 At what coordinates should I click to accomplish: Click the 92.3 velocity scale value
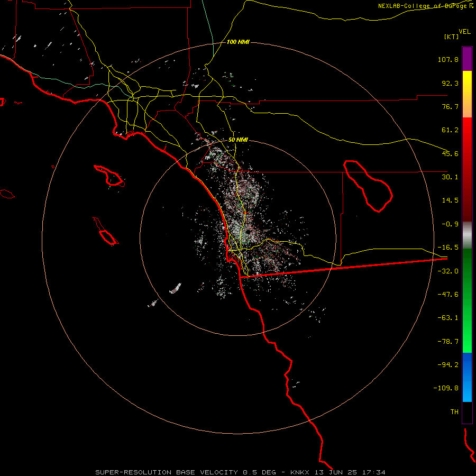[450, 83]
